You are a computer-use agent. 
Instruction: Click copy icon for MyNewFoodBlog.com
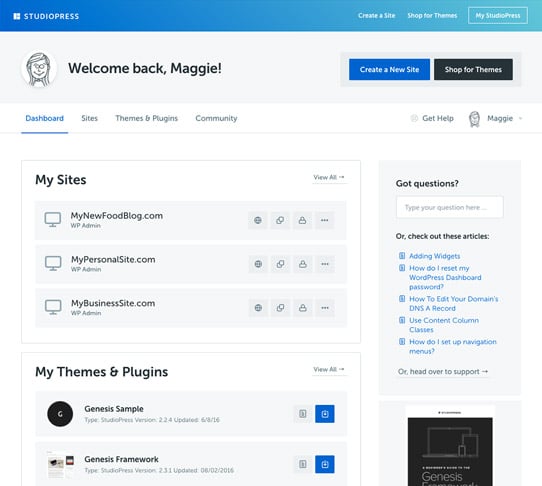(x=280, y=220)
